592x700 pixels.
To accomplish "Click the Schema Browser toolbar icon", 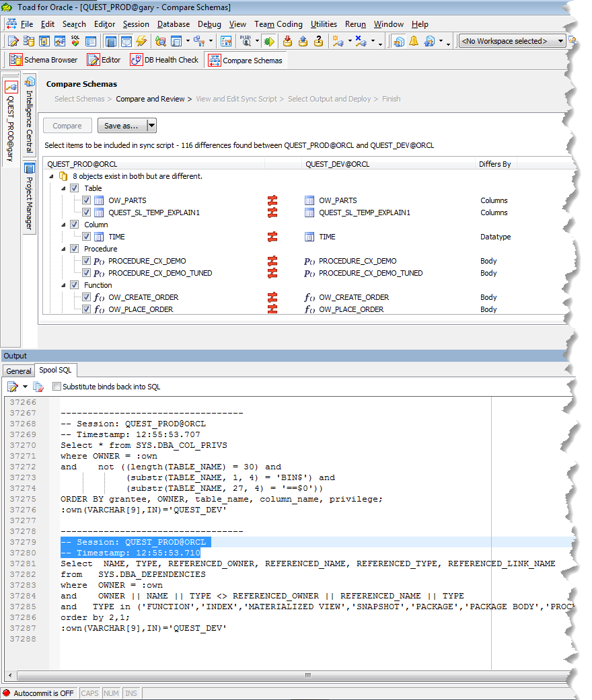I will 29,42.
